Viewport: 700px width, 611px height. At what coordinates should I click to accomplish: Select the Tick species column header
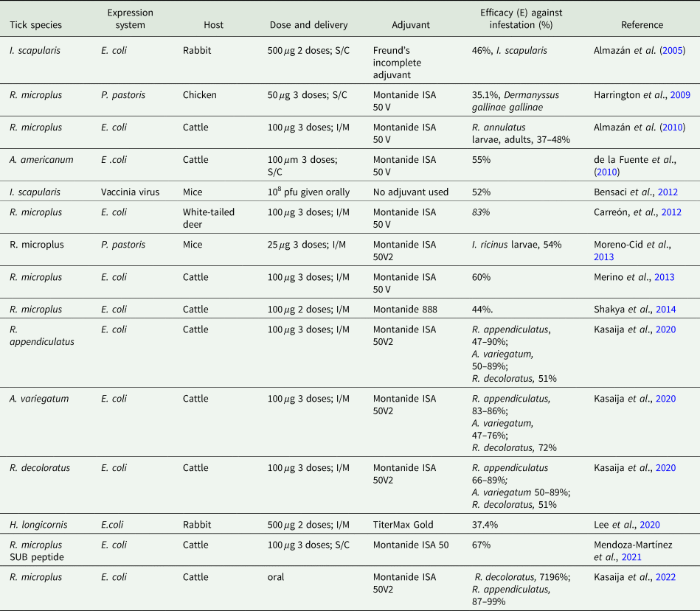[x=35, y=25]
